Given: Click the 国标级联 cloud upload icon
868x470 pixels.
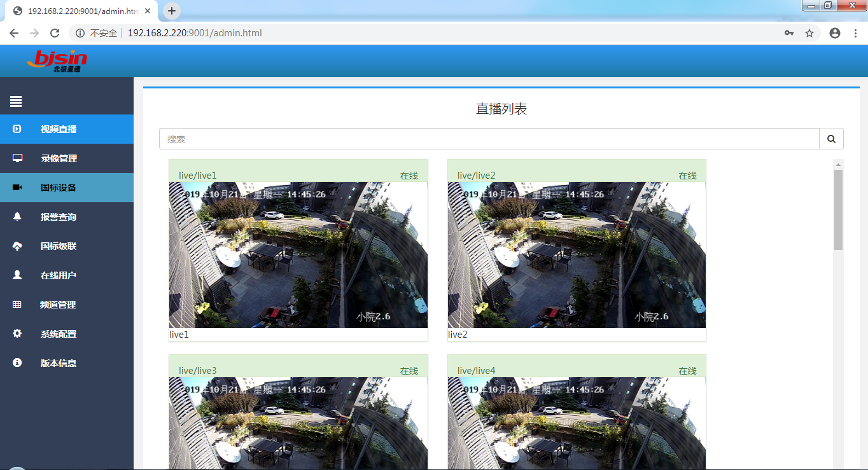Looking at the screenshot, I should coord(17,246).
